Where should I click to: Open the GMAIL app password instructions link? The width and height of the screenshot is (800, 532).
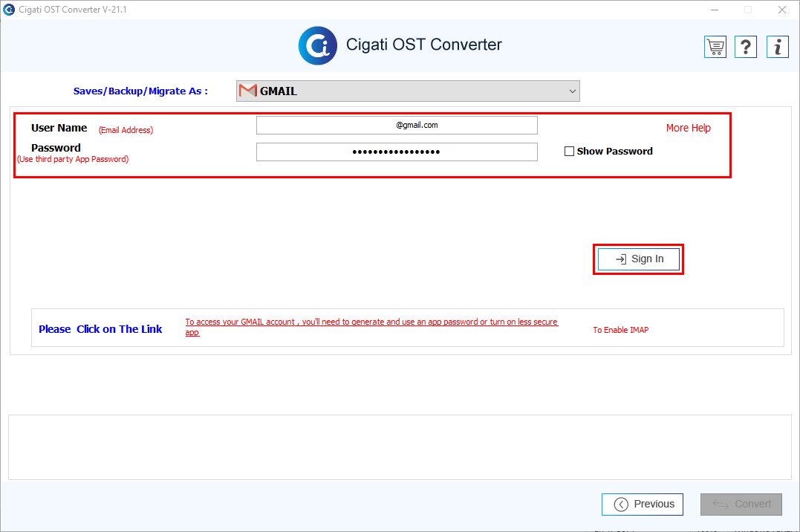[371, 327]
